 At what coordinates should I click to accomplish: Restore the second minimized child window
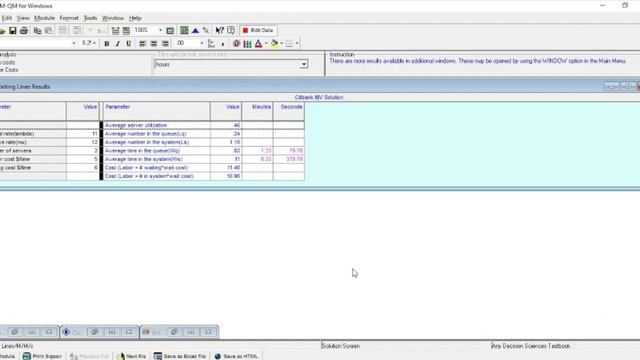pyautogui.click(x=94, y=332)
